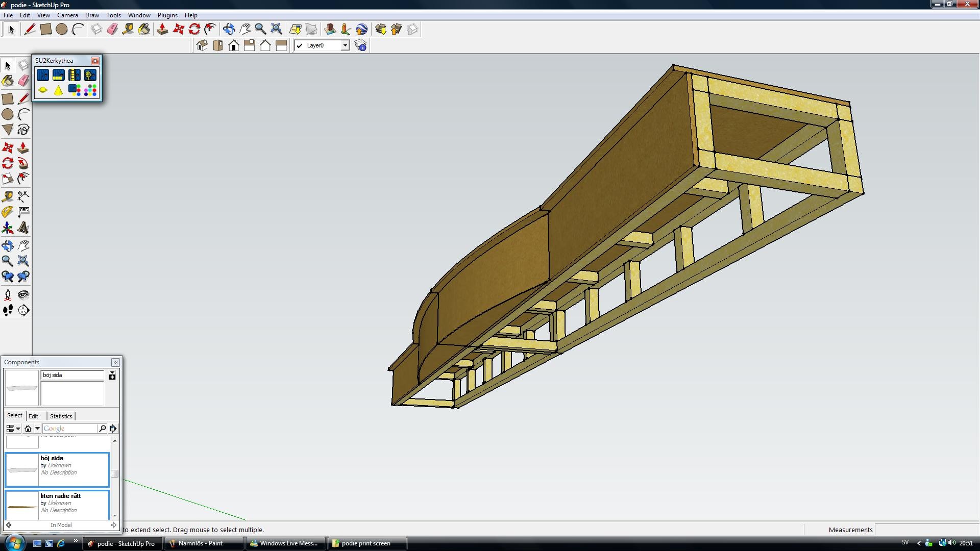This screenshot has height=551, width=980.
Task: Click the Measurements input box
Action: 926,530
